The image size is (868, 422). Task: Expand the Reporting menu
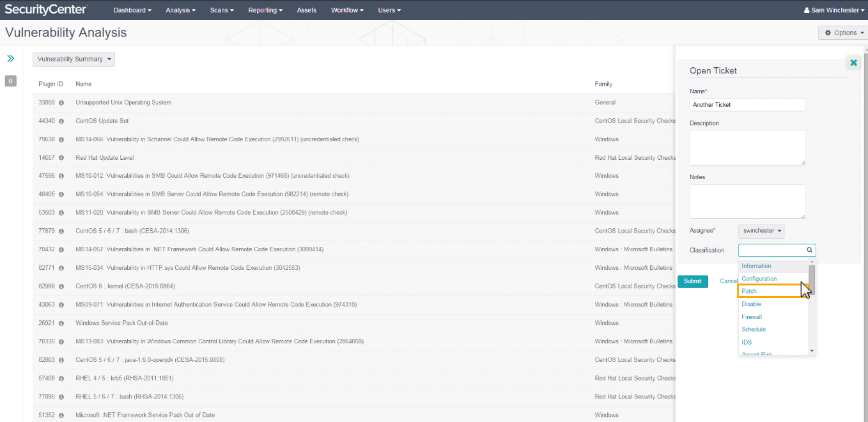265,10
